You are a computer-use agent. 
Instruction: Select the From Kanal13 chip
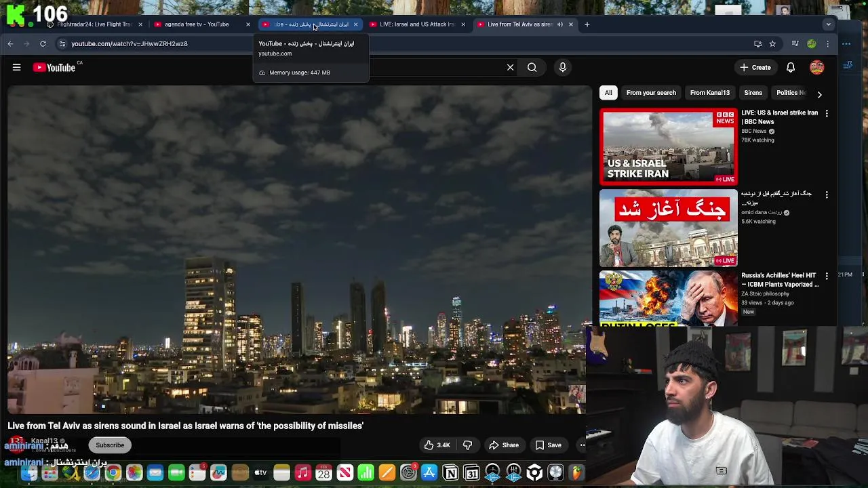[x=710, y=93]
